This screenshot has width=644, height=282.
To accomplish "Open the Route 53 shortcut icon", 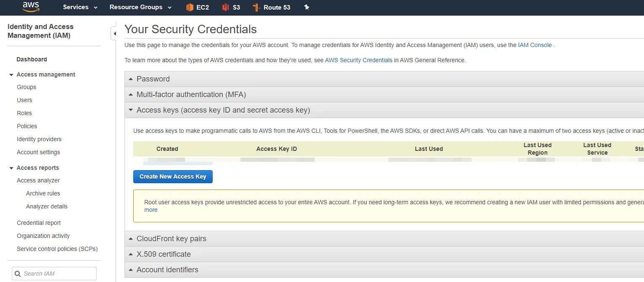I will pyautogui.click(x=256, y=7).
